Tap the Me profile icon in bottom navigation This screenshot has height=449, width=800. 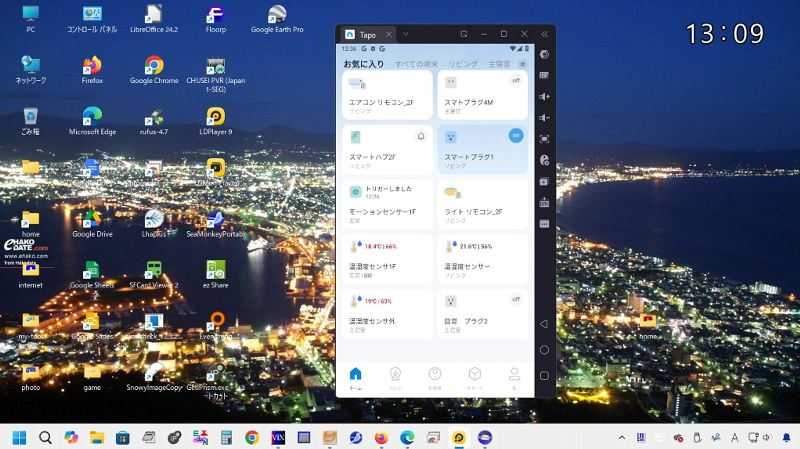514,377
